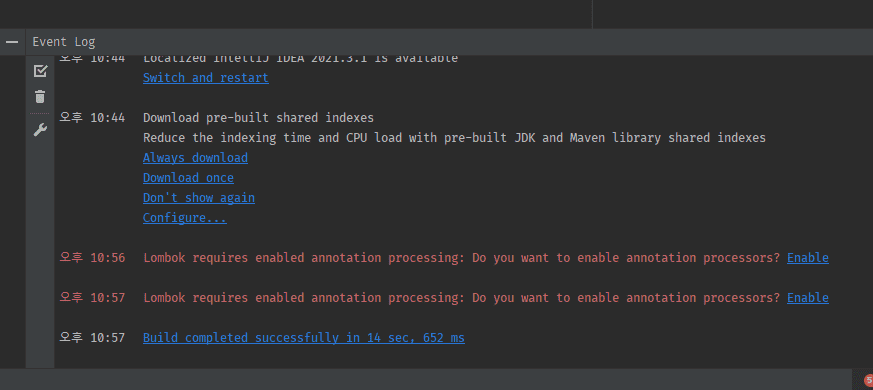Hide the Event Log panel with minus icon
This screenshot has height=390, width=873.
[x=12, y=42]
